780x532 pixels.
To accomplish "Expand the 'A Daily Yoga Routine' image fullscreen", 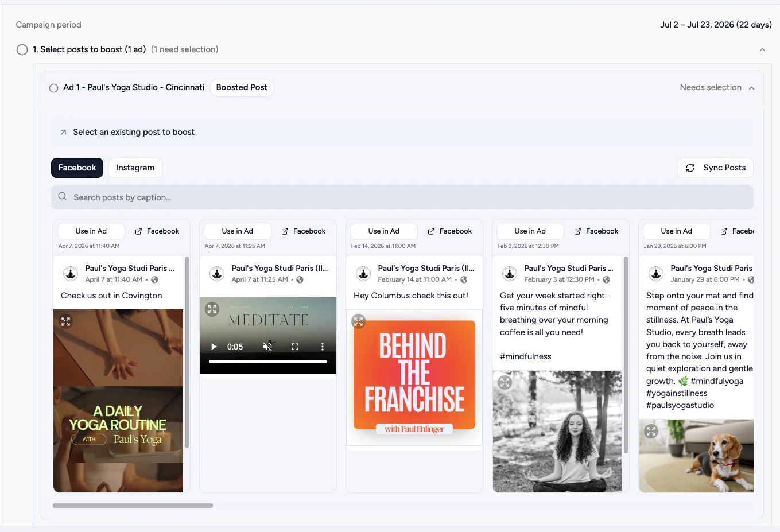I will point(66,322).
